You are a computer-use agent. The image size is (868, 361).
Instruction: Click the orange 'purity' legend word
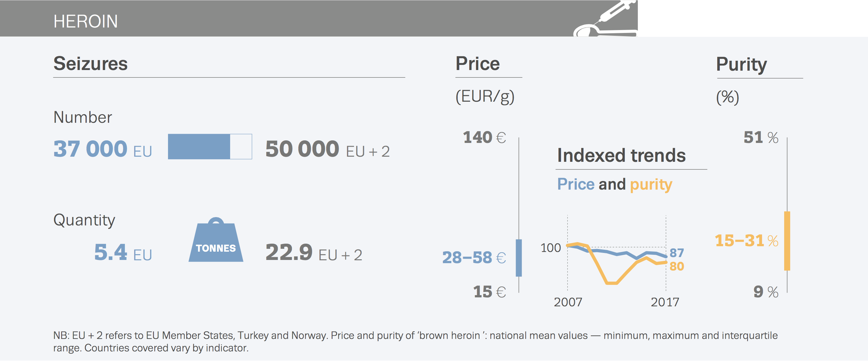pyautogui.click(x=651, y=184)
